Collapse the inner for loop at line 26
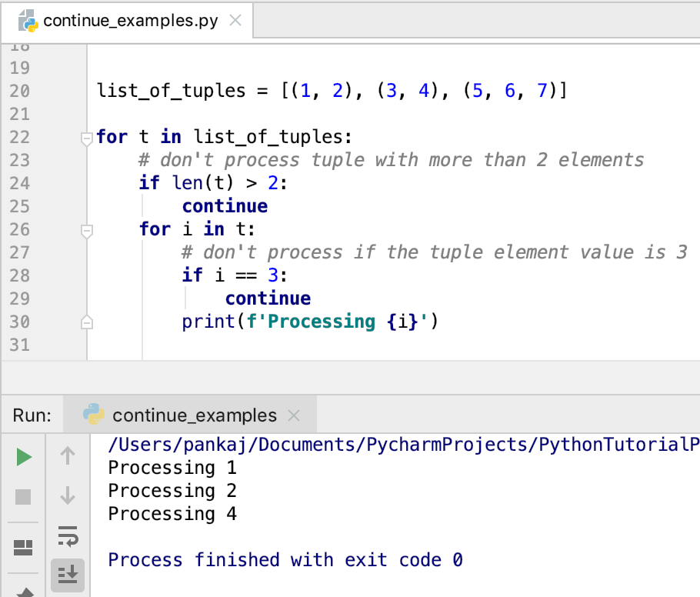Viewport: 700px width, 597px height. tap(87, 229)
